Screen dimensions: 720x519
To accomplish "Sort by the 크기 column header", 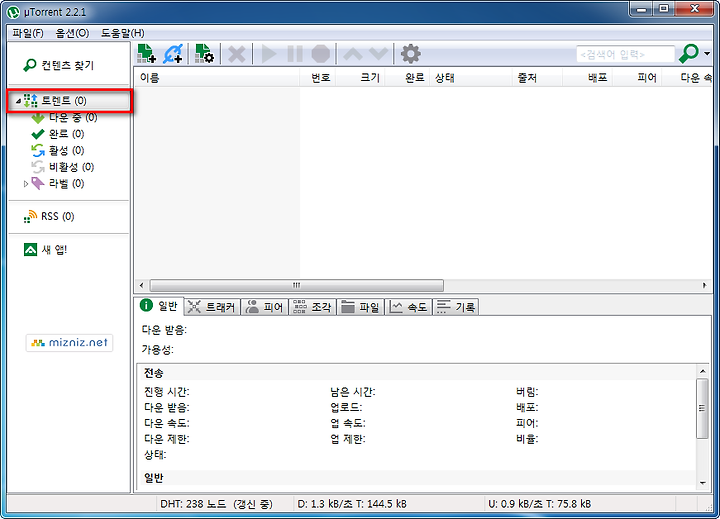I will [360, 78].
